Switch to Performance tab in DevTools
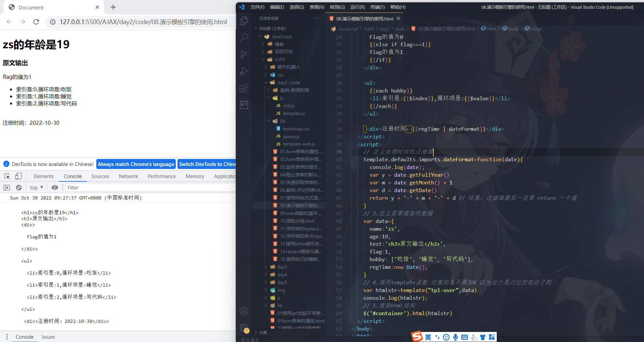644x342 pixels. click(x=162, y=176)
